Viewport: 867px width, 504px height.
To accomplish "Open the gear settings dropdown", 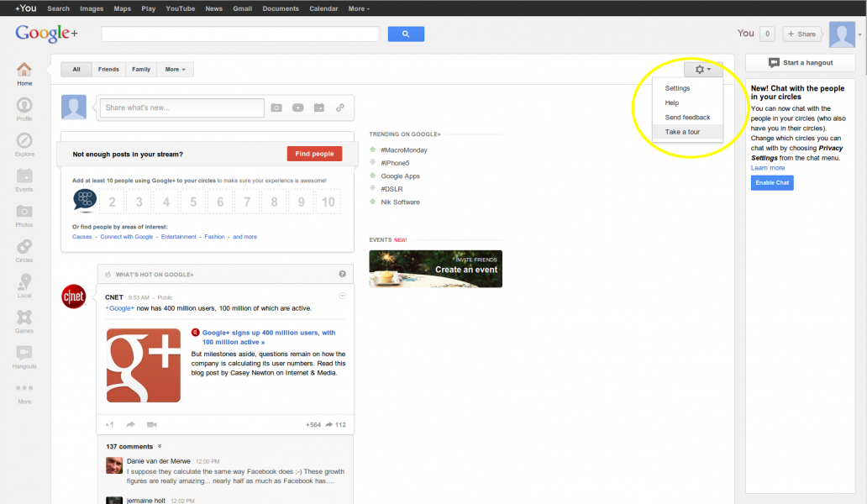I will point(703,69).
